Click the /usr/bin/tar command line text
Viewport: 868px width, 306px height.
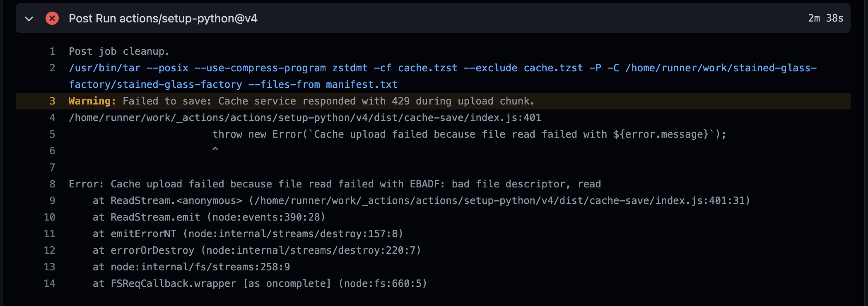pyautogui.click(x=443, y=76)
